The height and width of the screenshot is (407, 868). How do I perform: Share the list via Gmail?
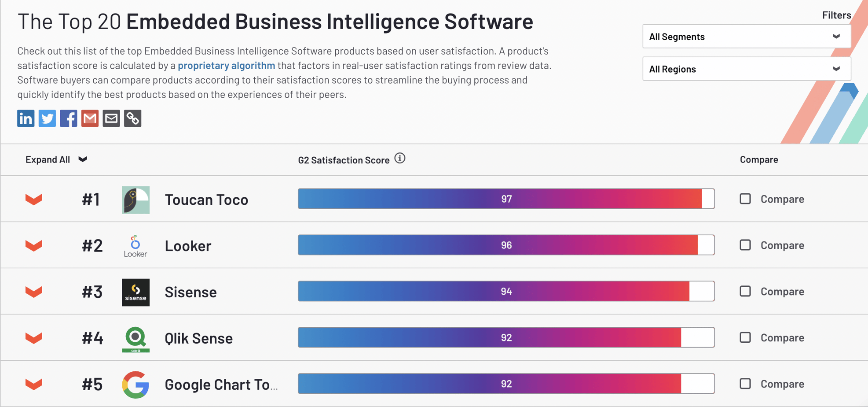tap(90, 118)
